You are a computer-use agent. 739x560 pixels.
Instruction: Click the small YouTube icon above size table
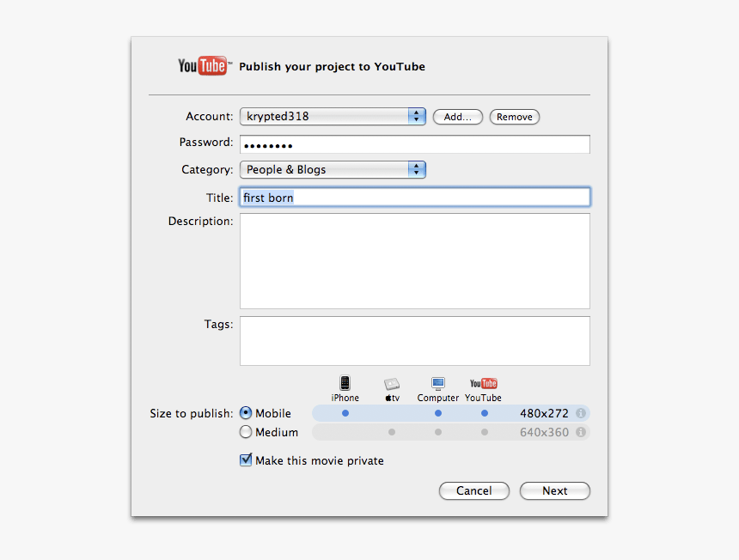(x=484, y=383)
